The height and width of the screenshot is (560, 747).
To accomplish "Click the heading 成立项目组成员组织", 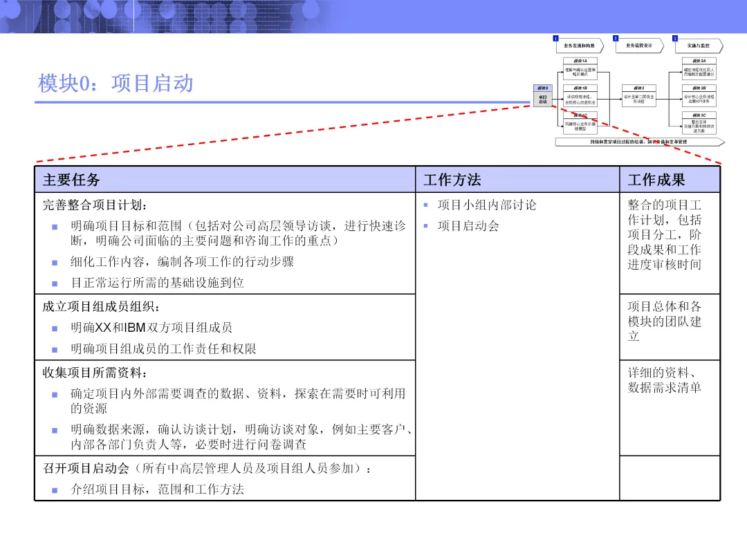I will [101, 307].
